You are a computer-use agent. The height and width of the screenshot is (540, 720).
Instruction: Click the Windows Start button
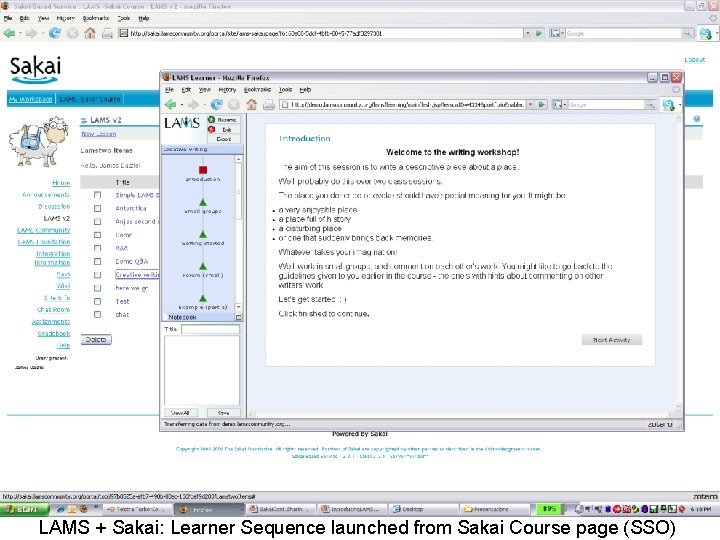(x=24, y=509)
